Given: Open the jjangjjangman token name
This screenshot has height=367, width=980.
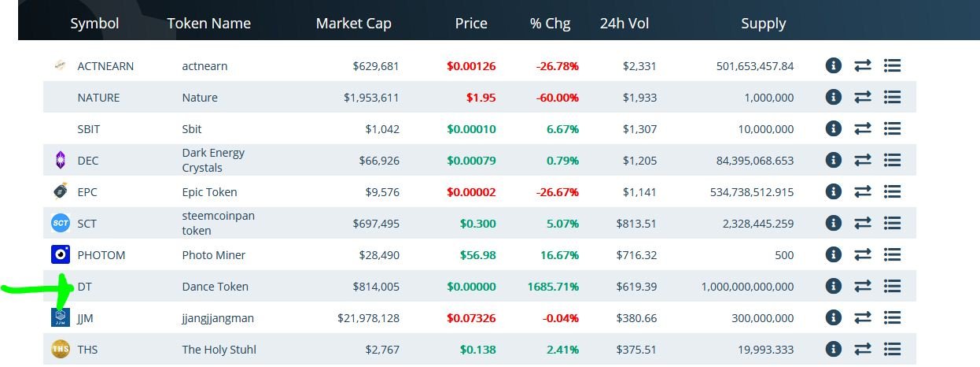Looking at the screenshot, I should [218, 318].
